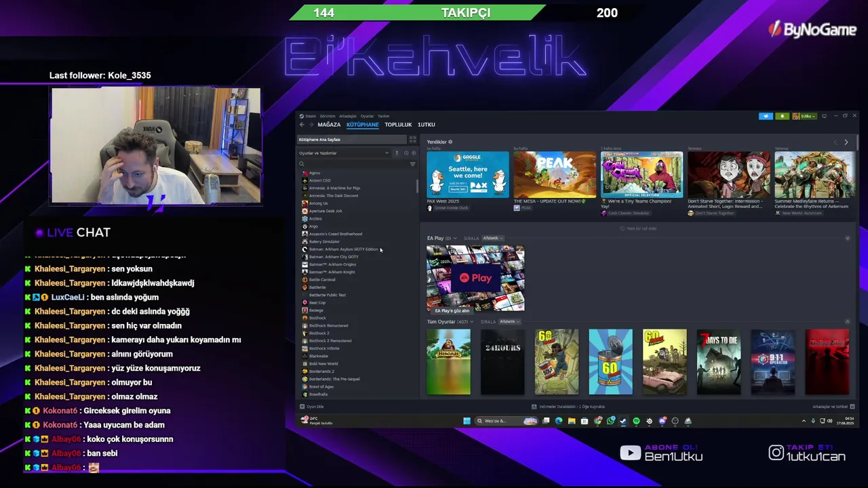Click the Argo game icon

coord(304,226)
